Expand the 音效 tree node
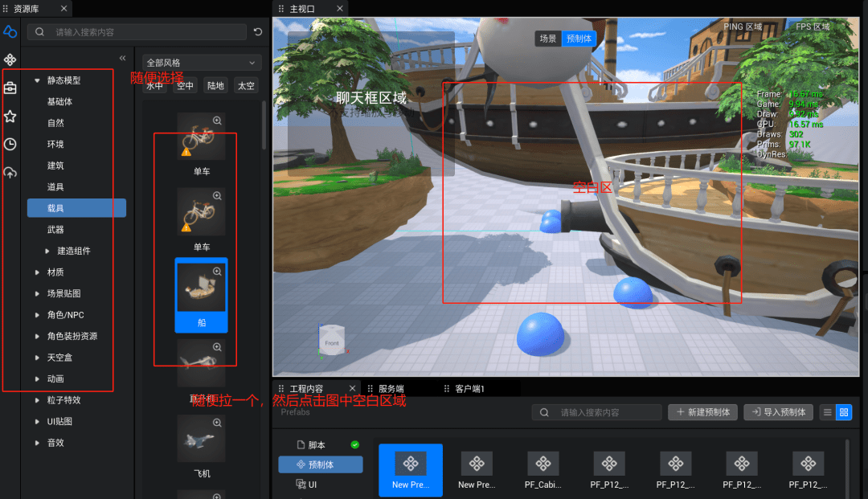The width and height of the screenshot is (868, 499). tap(37, 443)
